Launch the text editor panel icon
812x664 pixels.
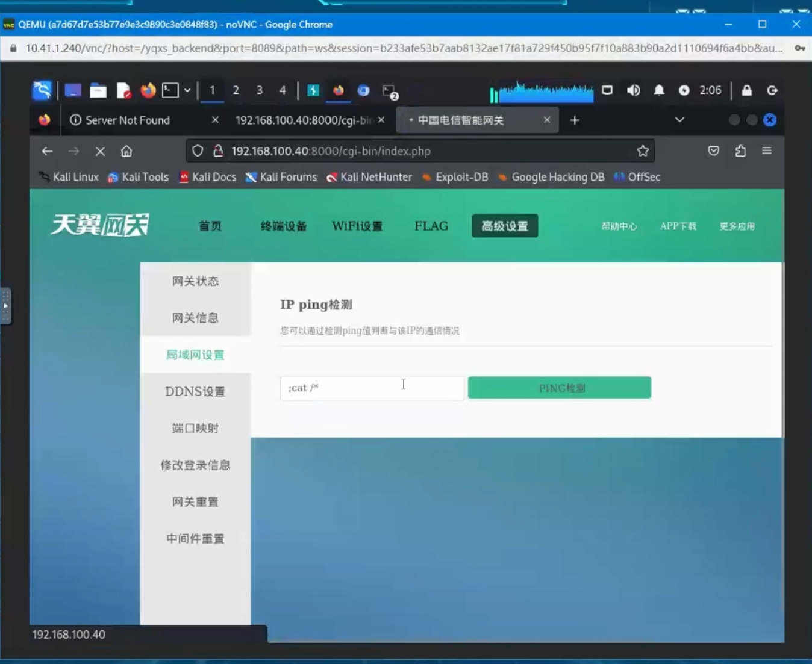[x=123, y=90]
